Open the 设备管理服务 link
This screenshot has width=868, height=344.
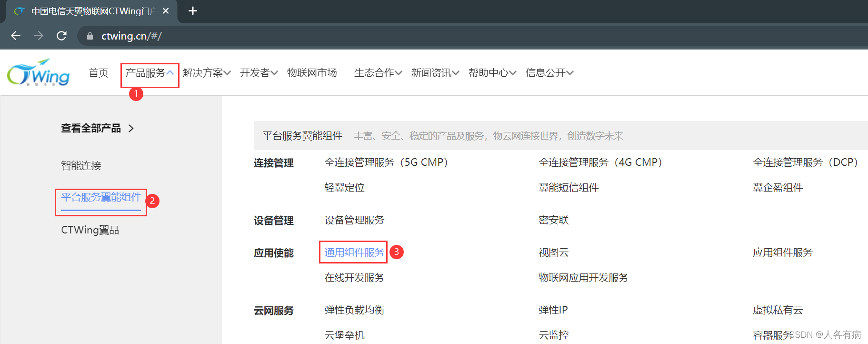coord(354,220)
